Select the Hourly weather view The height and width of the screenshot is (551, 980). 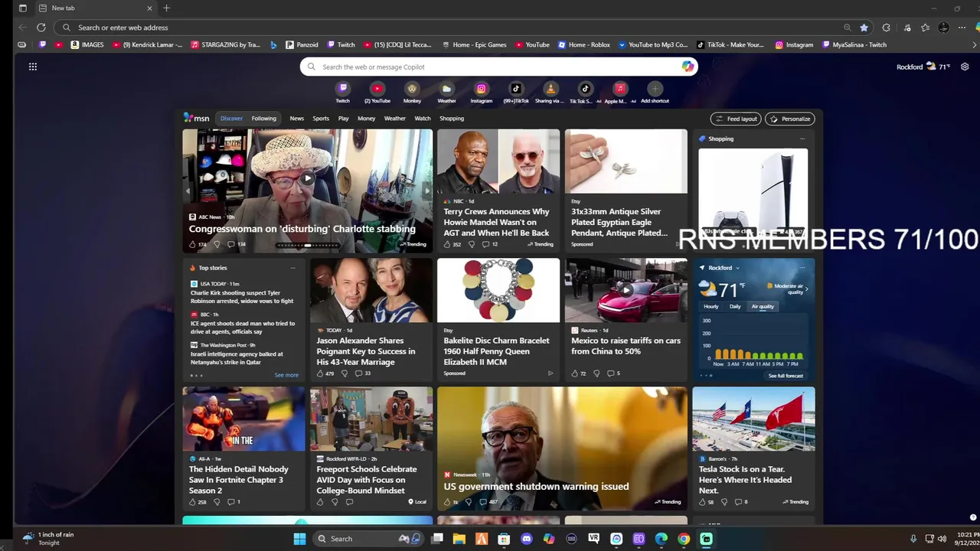point(711,306)
